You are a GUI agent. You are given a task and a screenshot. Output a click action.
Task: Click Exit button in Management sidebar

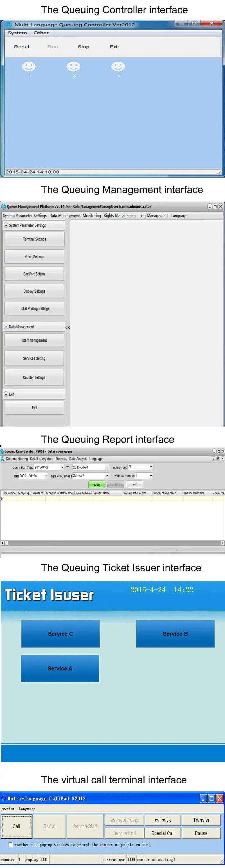pyautogui.click(x=34, y=408)
